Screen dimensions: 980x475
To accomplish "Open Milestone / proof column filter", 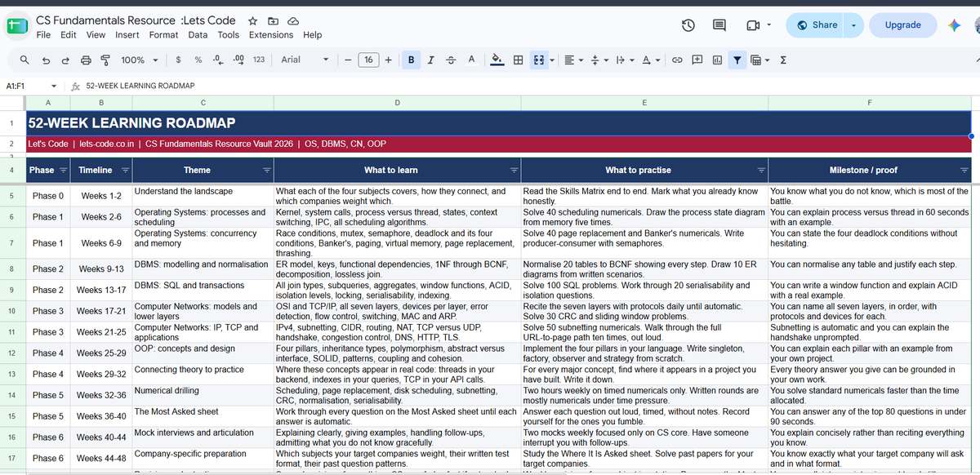I will coord(964,171).
